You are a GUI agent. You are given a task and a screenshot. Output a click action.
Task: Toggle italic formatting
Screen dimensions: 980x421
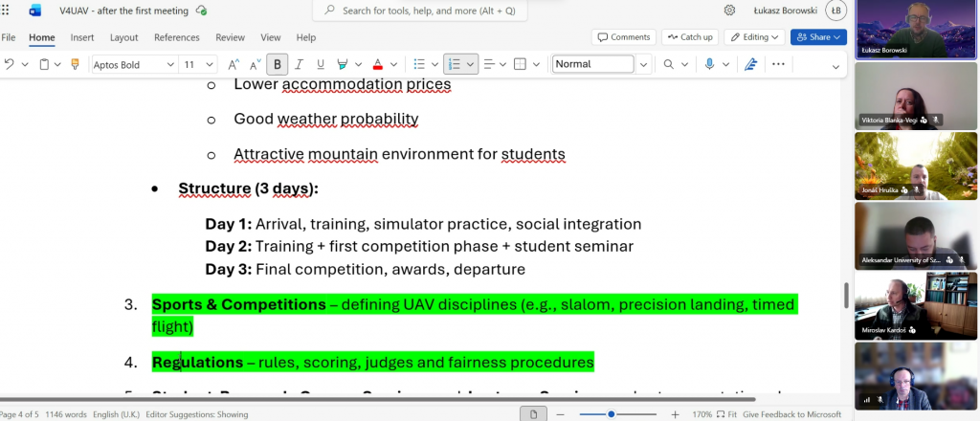coord(299,64)
